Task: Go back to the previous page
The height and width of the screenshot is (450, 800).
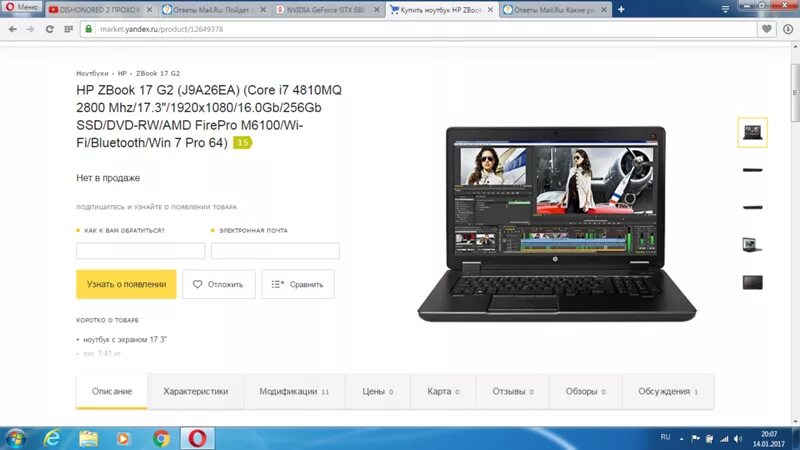Action: [13, 29]
